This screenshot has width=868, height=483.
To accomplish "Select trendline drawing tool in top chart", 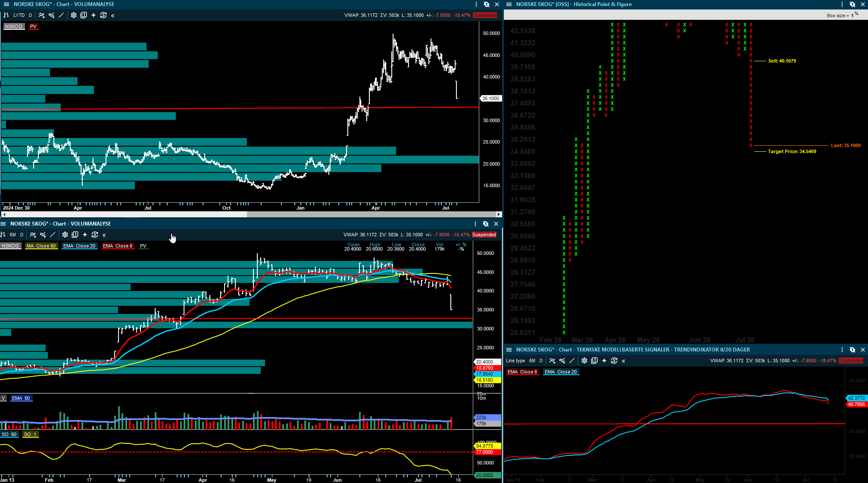I will coord(61,15).
